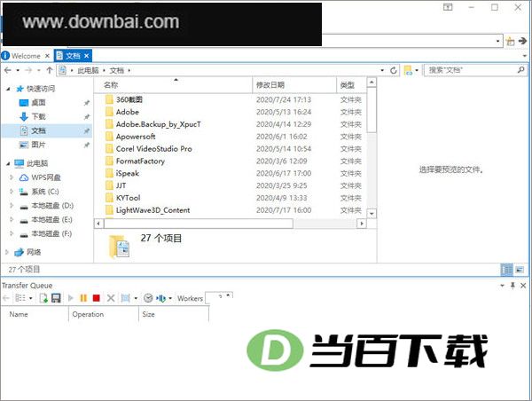Click the queue view list icon

pos(20,298)
